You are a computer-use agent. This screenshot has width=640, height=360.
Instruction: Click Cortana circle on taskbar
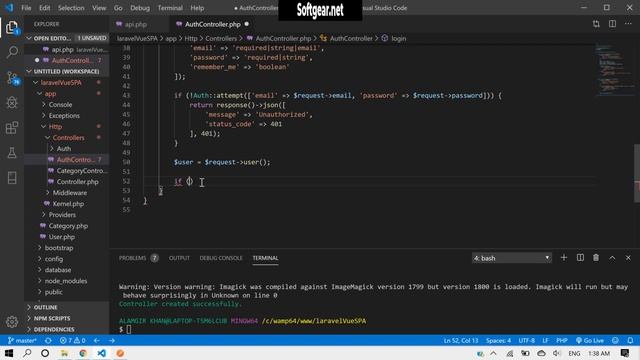[45, 353]
